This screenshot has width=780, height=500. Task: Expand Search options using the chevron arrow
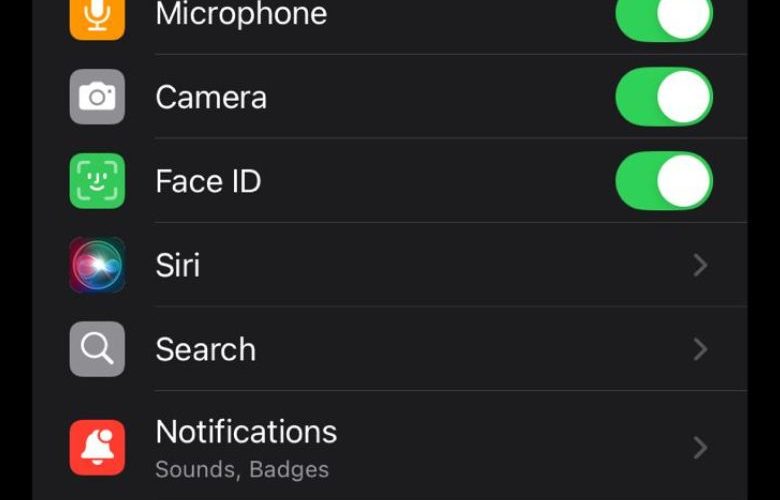pyautogui.click(x=700, y=349)
